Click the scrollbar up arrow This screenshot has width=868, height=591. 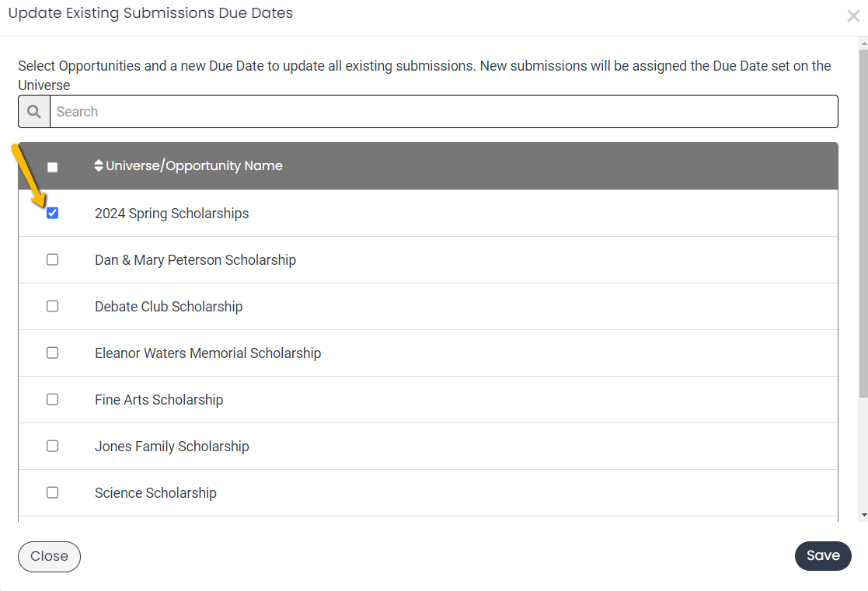tap(863, 43)
